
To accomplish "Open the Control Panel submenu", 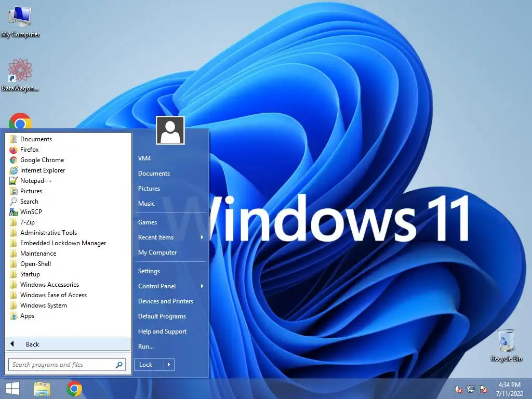I will (170, 286).
